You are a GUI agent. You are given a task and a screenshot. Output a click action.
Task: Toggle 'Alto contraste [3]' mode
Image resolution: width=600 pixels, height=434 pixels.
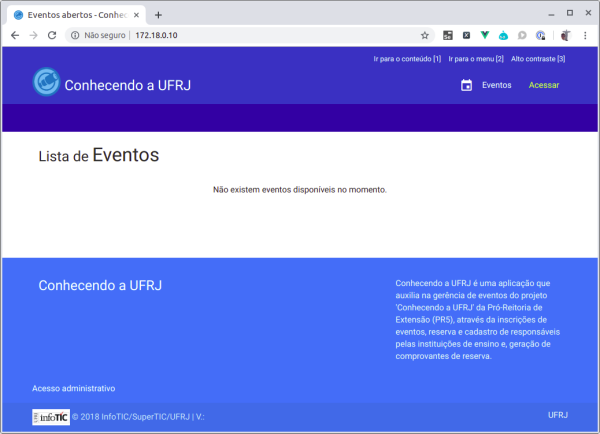(x=538, y=59)
